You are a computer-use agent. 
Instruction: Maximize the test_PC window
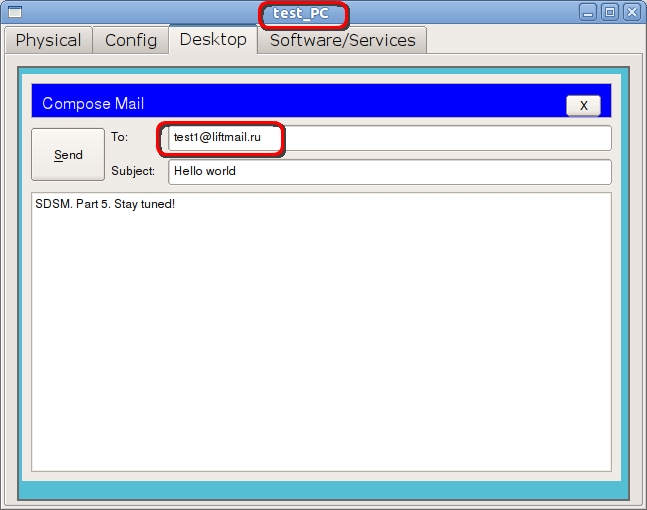(x=609, y=13)
